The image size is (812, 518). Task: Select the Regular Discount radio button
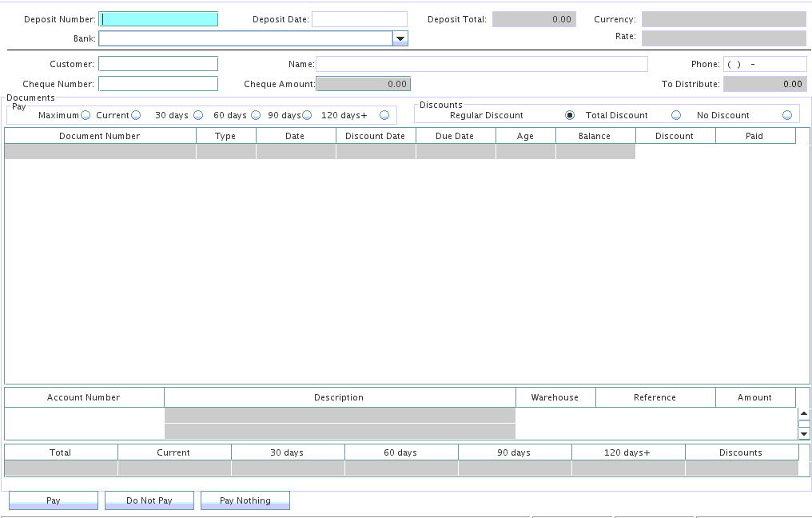(569, 115)
